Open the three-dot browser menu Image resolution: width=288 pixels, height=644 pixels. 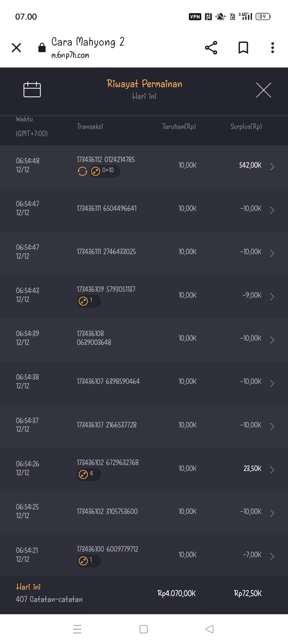coord(272,48)
